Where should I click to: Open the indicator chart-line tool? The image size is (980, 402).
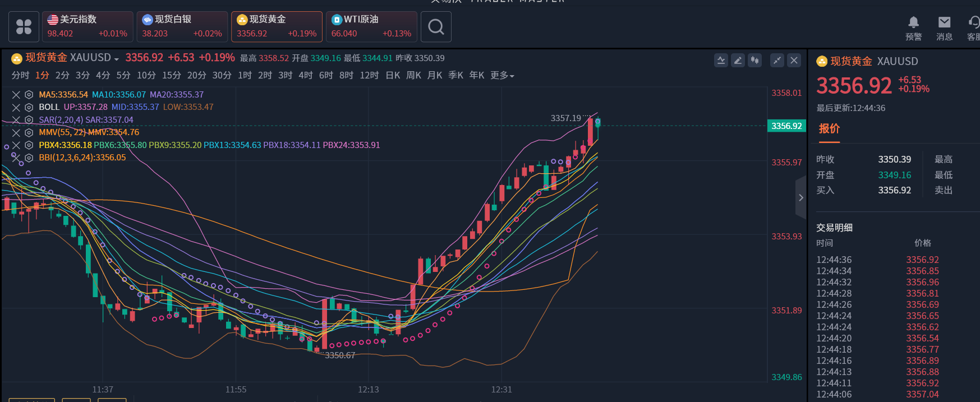tap(721, 60)
